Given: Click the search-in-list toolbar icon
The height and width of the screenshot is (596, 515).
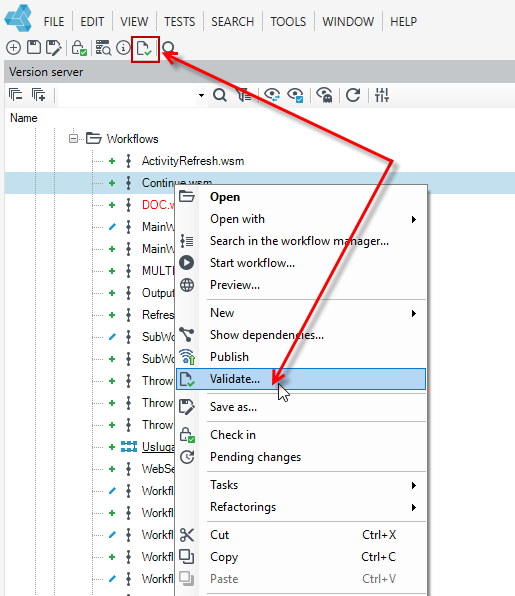Looking at the screenshot, I should [x=103, y=48].
